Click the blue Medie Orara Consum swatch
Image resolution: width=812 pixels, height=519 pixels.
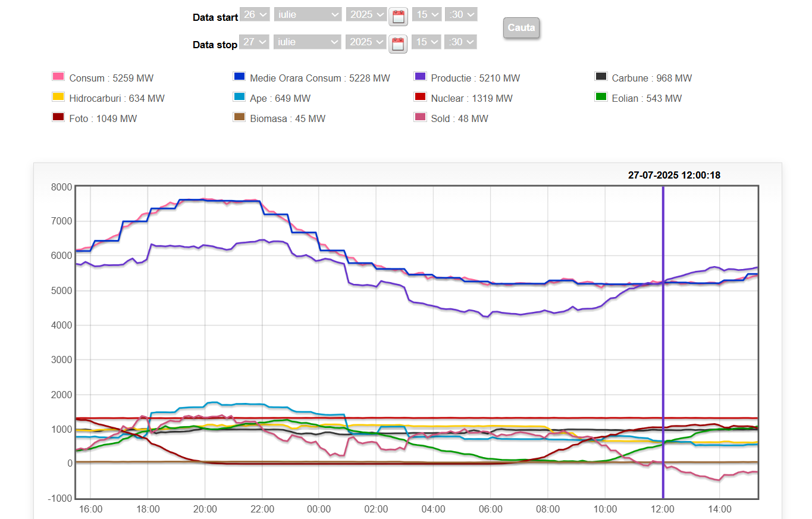239,77
